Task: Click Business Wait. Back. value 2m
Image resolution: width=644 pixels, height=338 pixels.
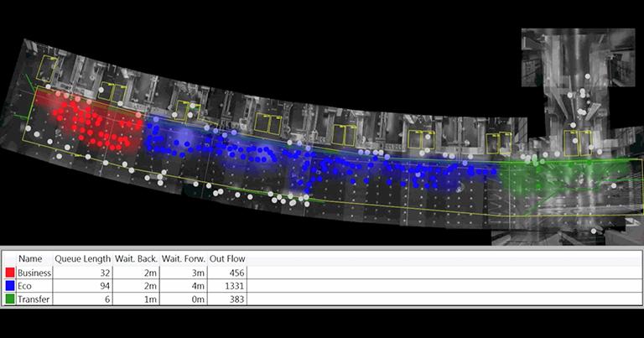Action: (x=151, y=273)
